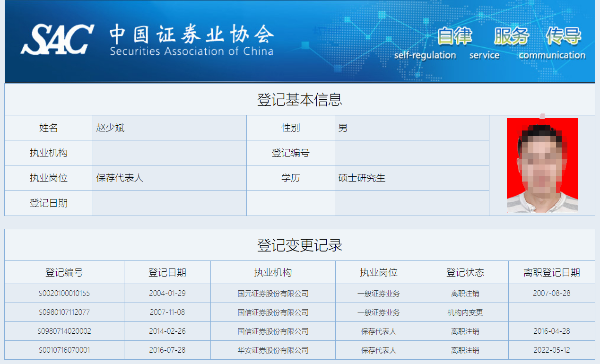Click the 登记变更记录 section heading
This screenshot has height=364, width=600.
(x=300, y=245)
